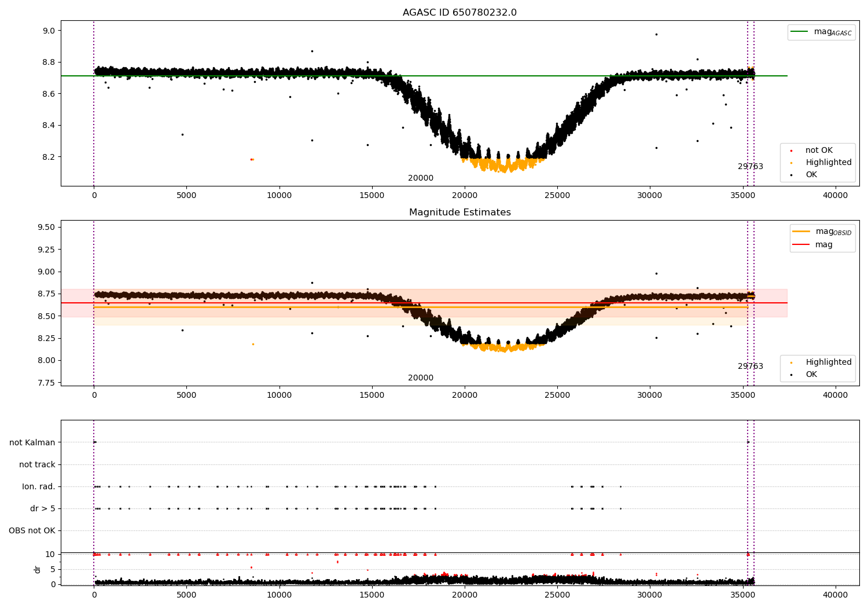Click the orange mag OBSID legend line
The width and height of the screenshot is (868, 608).
point(801,232)
